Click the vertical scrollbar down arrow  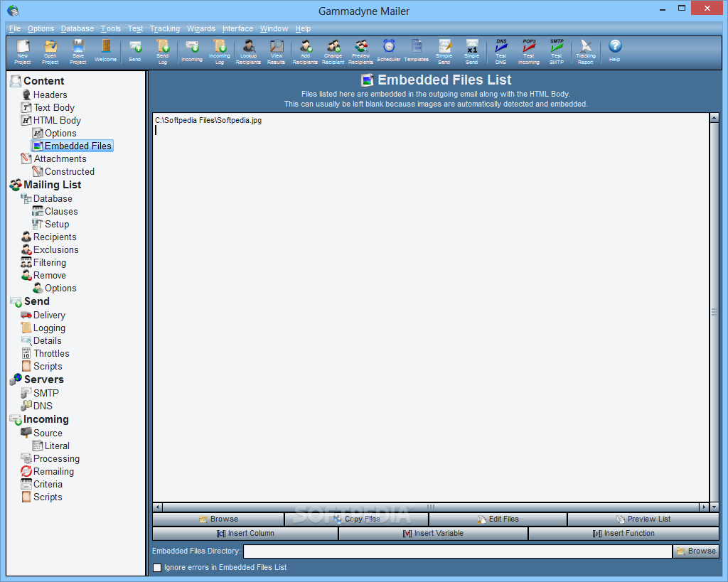[x=714, y=507]
